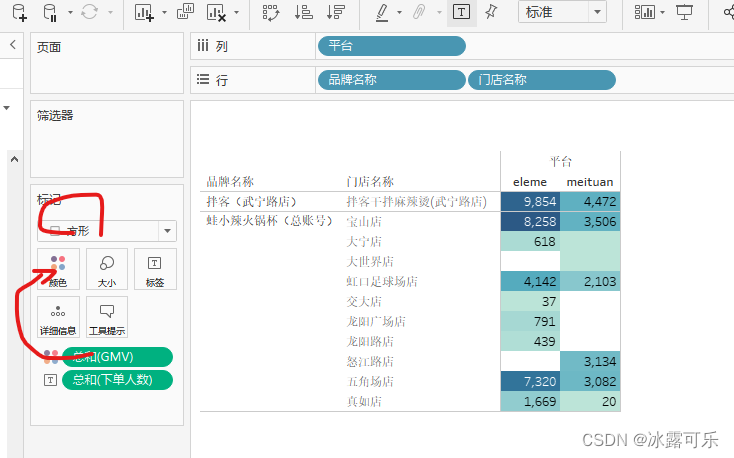Click the Duplicate Sheet icon
This screenshot has width=734, height=458.
185,12
